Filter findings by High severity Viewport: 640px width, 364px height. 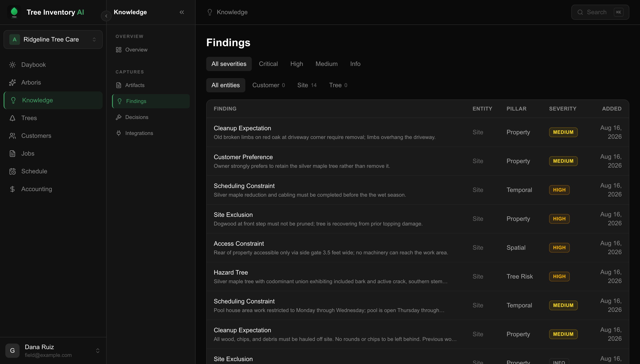pyautogui.click(x=297, y=64)
